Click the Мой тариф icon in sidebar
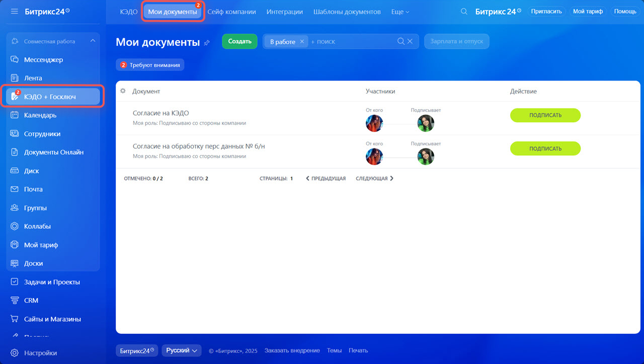 15,245
